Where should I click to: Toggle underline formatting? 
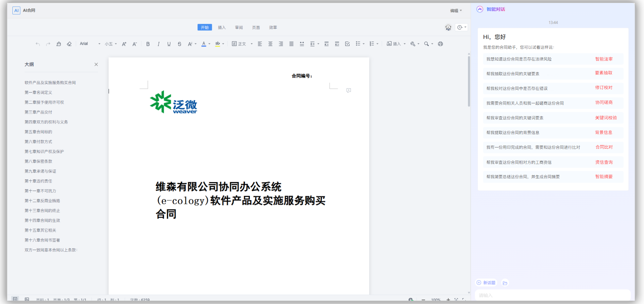[169, 44]
